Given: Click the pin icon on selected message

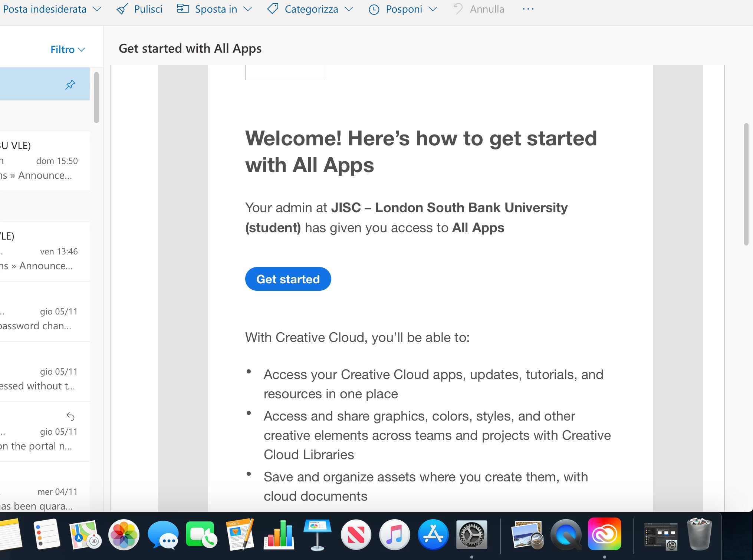Looking at the screenshot, I should point(70,85).
